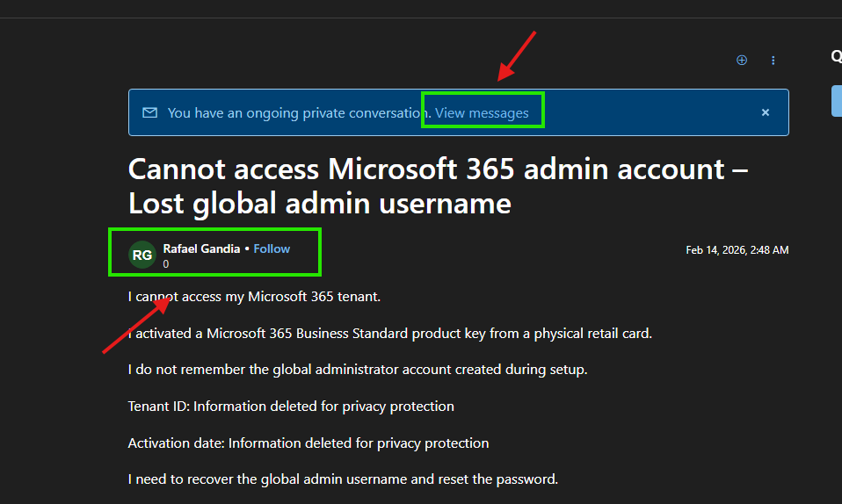842x504 pixels.
Task: Click the line about recovering the global admin username
Action: coord(343,479)
